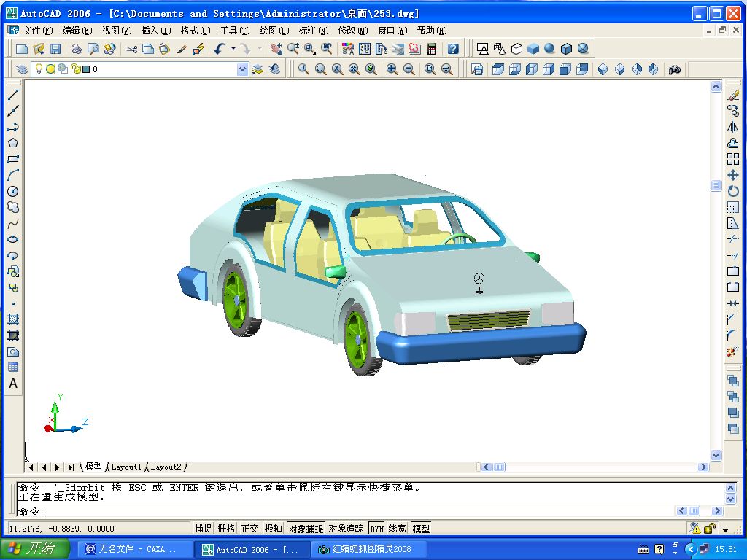This screenshot has height=560, width=747.
Task: Expand the layer dropdown list
Action: point(243,69)
